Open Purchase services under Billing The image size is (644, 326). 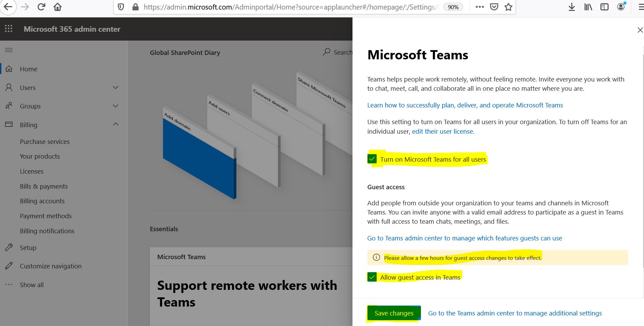pos(45,142)
